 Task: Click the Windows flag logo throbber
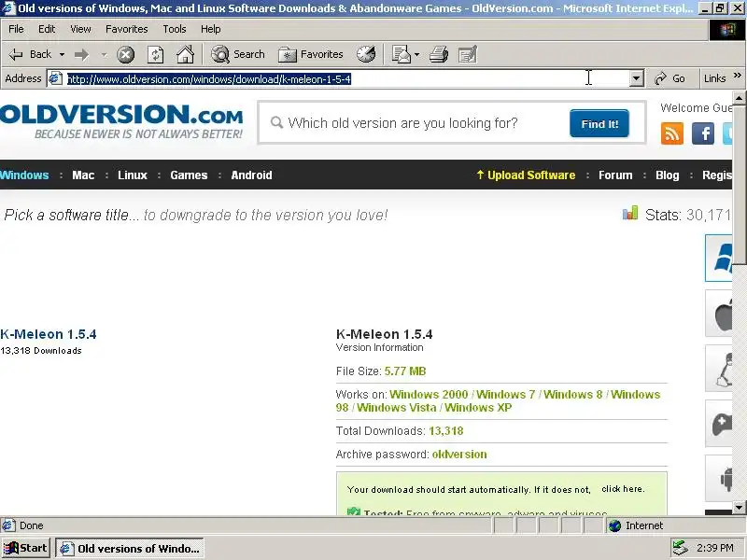pyautogui.click(x=727, y=30)
